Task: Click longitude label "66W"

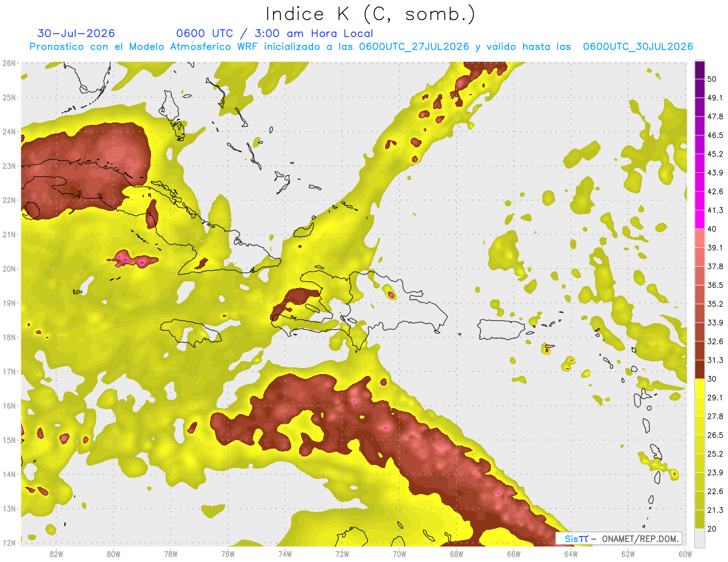Action: pos(514,554)
